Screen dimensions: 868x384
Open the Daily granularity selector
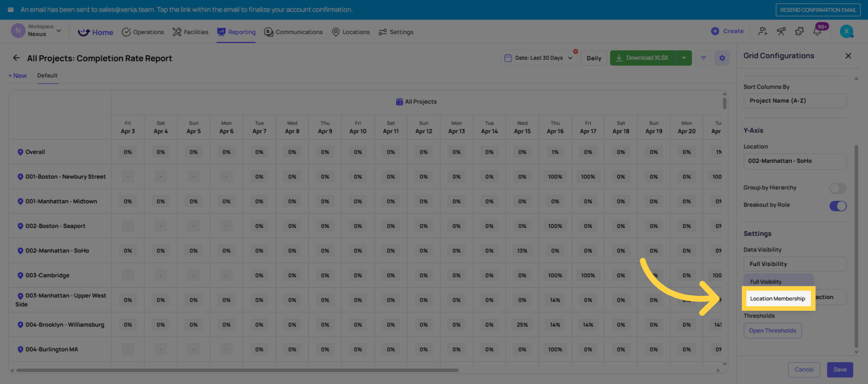point(594,58)
